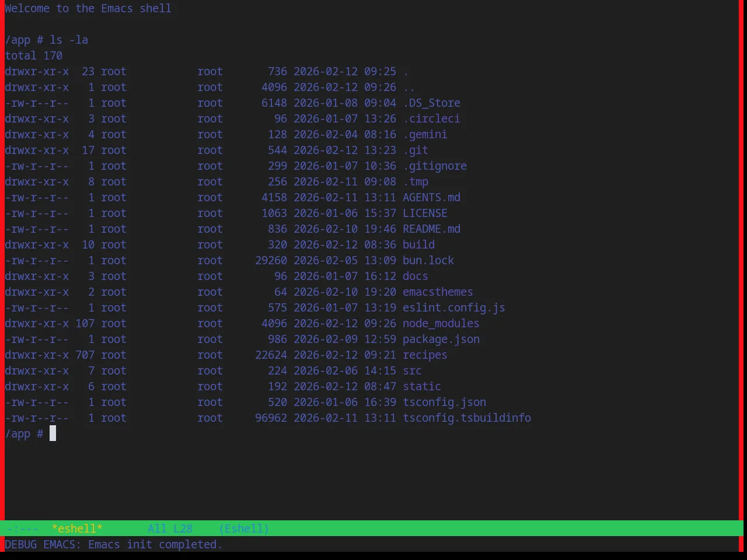Screen dimensions: 747x560
Task: Select the recipes directory name
Action: pos(425,355)
